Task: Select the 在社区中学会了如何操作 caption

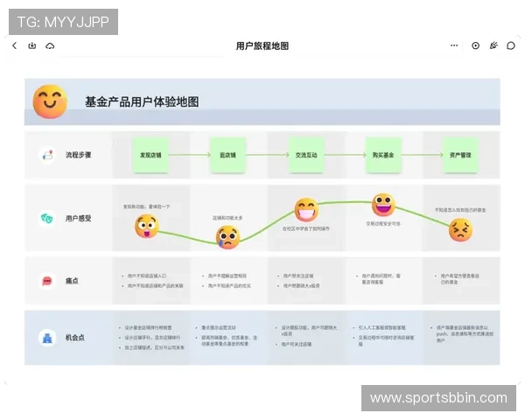Action: [306, 228]
